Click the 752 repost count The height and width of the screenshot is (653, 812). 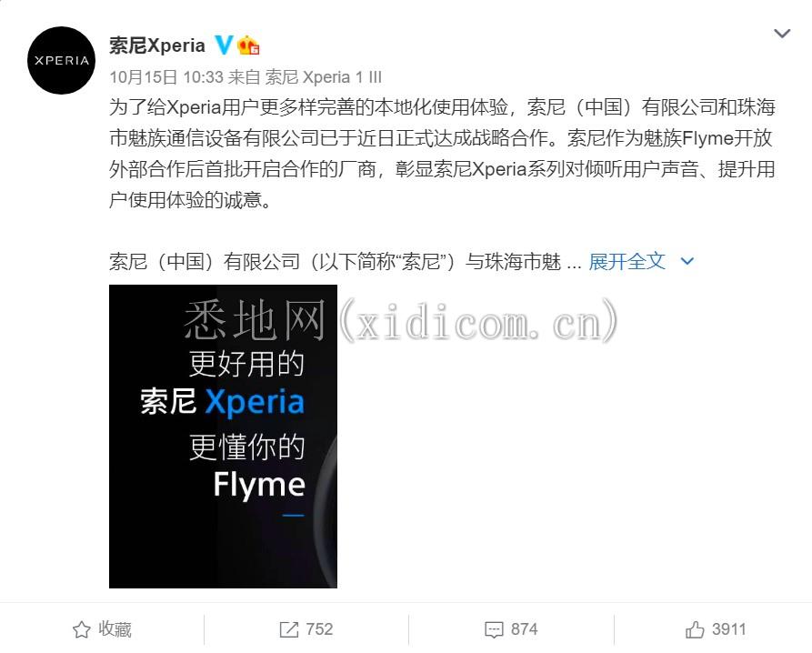(x=319, y=629)
